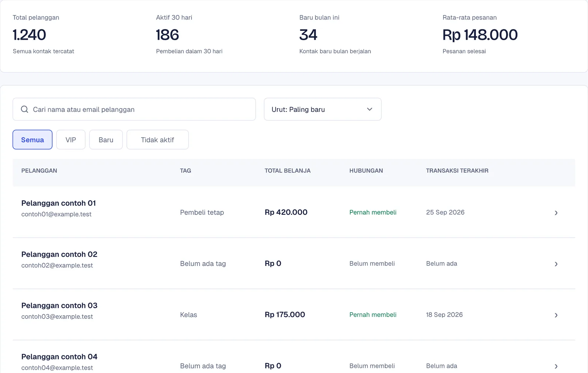Select email contoh03@example.test

57,316
